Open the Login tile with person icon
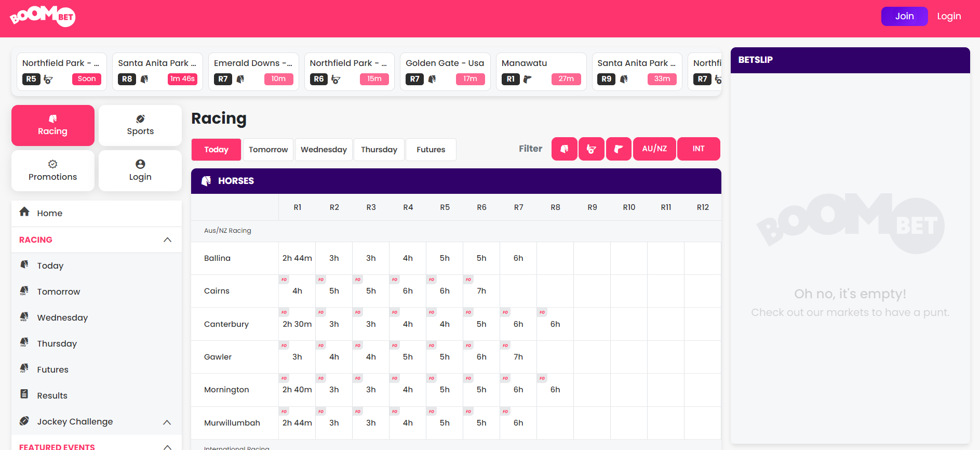Screen dimensions: 980x450 [140, 171]
